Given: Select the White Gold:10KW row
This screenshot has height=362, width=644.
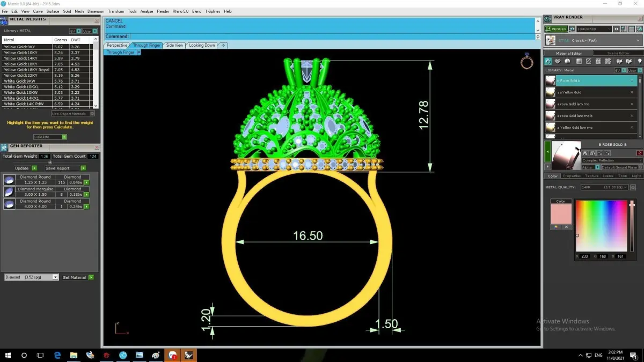Looking at the screenshot, I should [47, 92].
